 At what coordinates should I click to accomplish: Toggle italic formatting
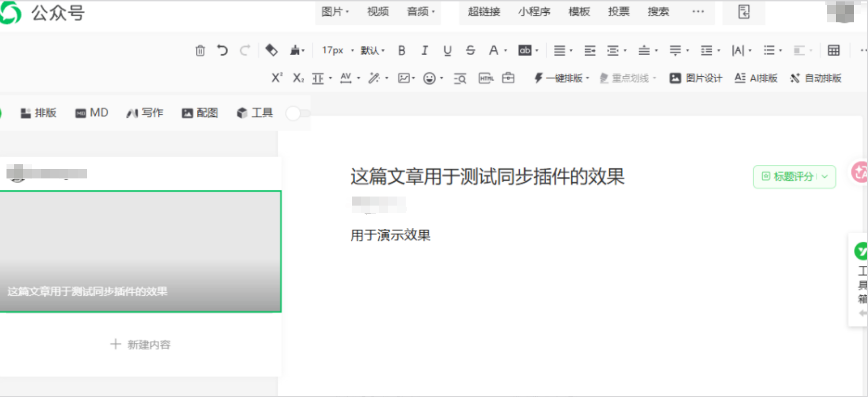click(x=424, y=51)
